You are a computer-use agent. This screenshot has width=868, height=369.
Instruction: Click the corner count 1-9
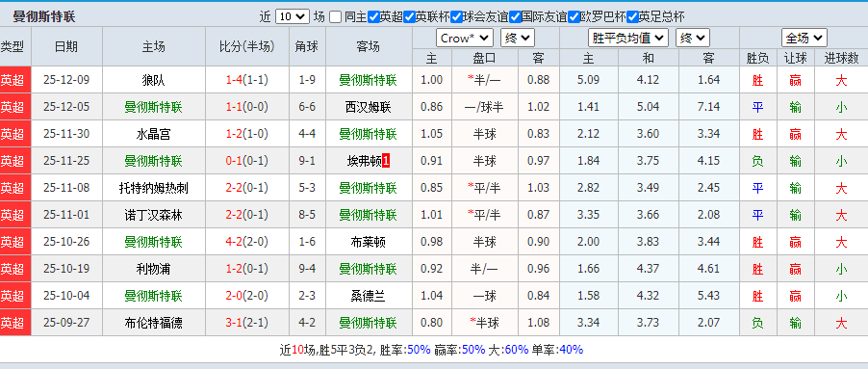(307, 80)
